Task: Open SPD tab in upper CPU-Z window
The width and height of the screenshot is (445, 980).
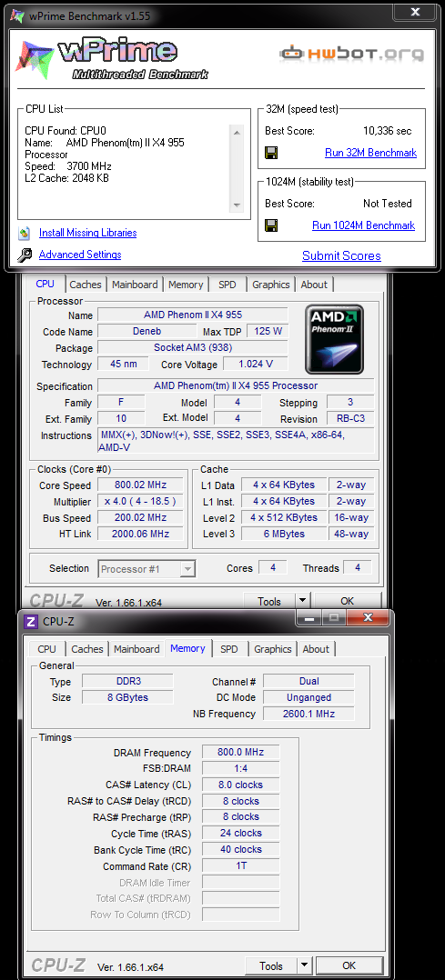Action: point(228,285)
